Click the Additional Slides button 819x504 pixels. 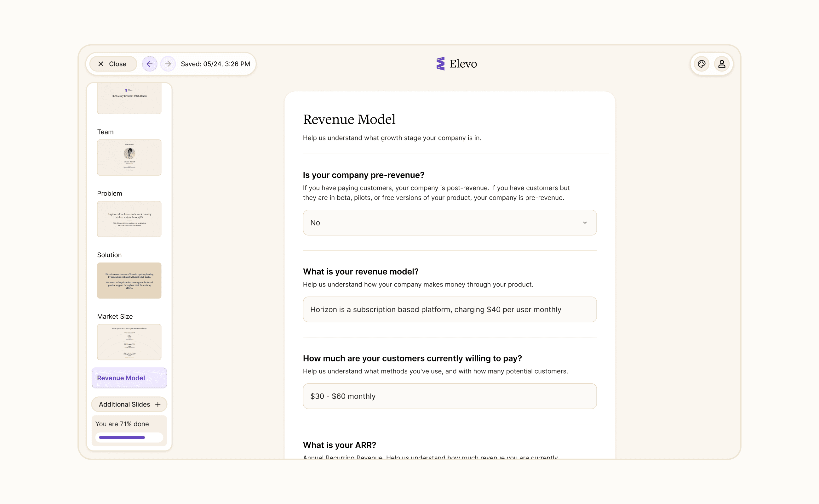(125, 404)
